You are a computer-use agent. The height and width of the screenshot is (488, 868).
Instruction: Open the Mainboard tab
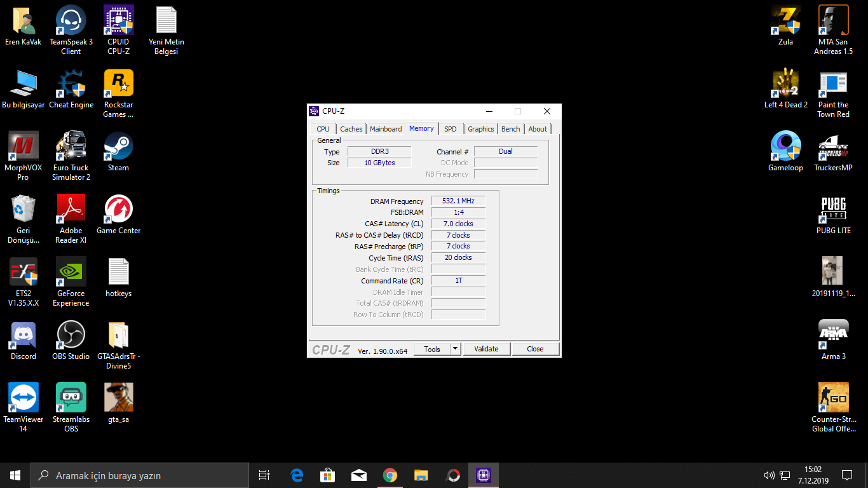tap(386, 129)
